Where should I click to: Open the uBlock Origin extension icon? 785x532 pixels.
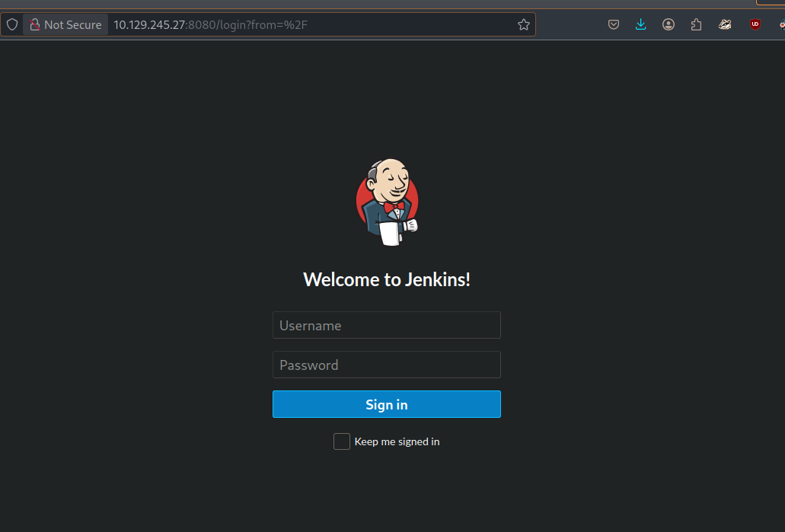coord(755,24)
